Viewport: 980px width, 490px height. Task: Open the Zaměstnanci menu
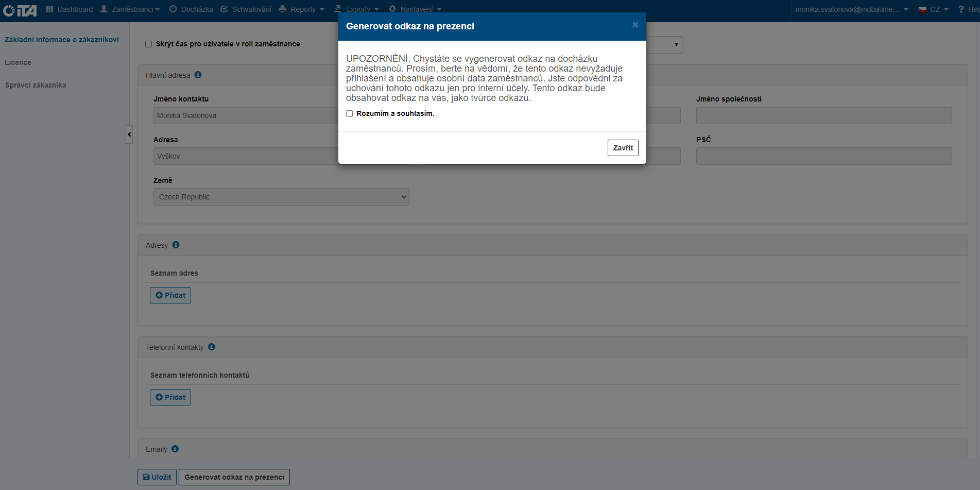coord(130,9)
